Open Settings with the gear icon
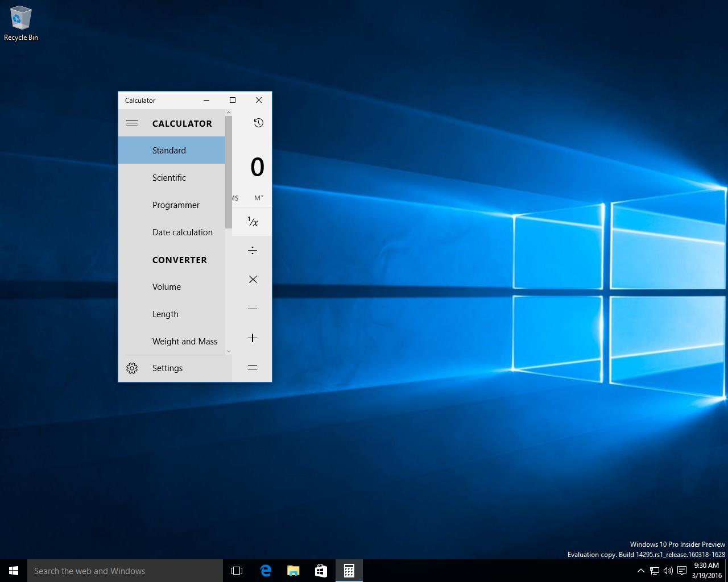This screenshot has width=728, height=582. click(x=132, y=368)
